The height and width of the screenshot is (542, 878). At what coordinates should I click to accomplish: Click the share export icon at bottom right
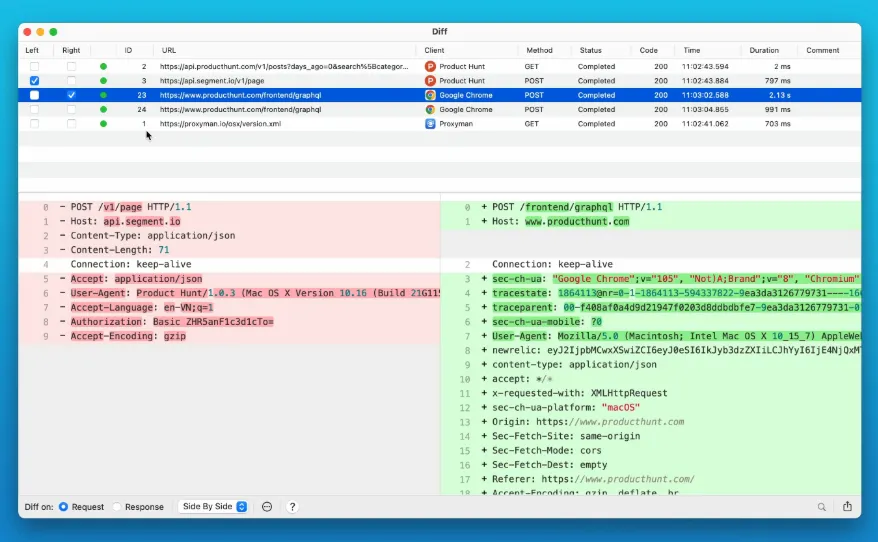click(x=847, y=506)
